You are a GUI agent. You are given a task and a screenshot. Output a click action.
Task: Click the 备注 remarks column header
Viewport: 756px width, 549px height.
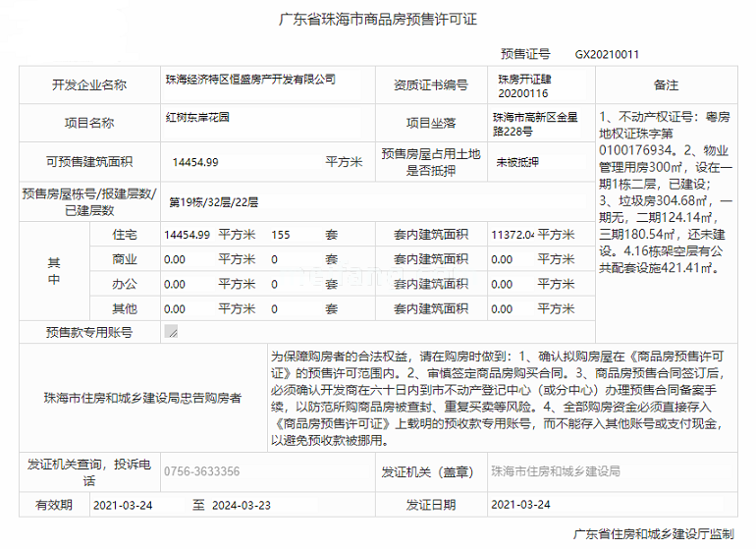[665, 85]
